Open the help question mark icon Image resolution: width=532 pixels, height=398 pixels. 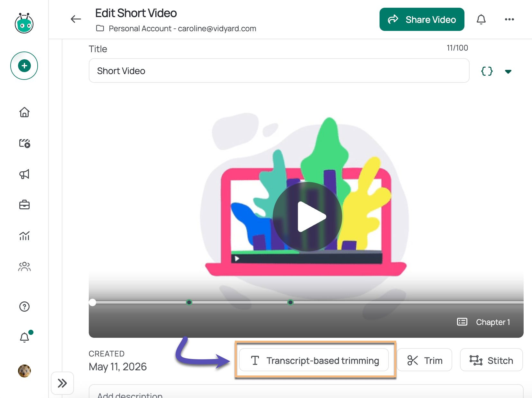pyautogui.click(x=24, y=307)
